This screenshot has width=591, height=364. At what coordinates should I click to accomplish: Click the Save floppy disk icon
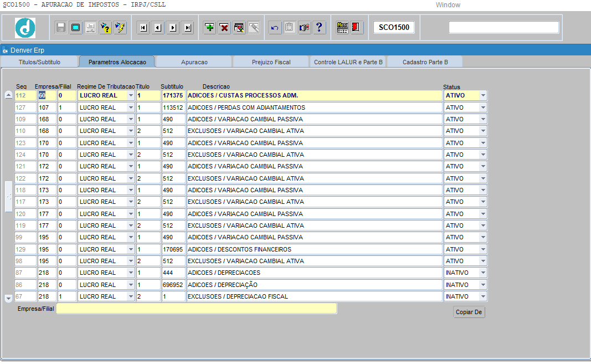click(x=61, y=28)
